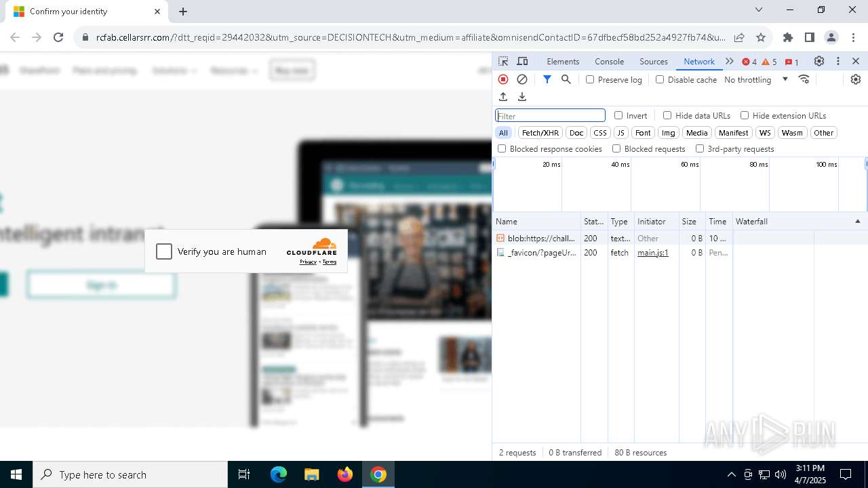Enable Blocked response cookies checkbox
Image resolution: width=868 pixels, height=488 pixels.
502,148
